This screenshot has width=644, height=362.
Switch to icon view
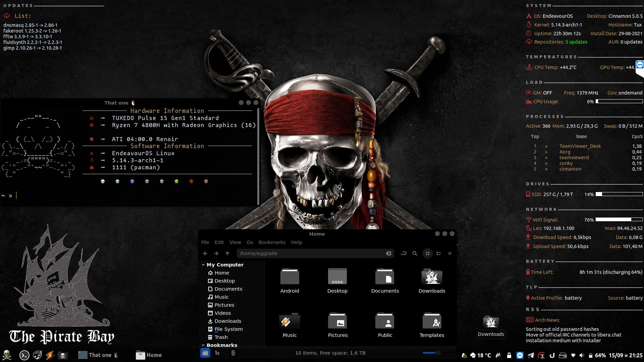click(427, 253)
